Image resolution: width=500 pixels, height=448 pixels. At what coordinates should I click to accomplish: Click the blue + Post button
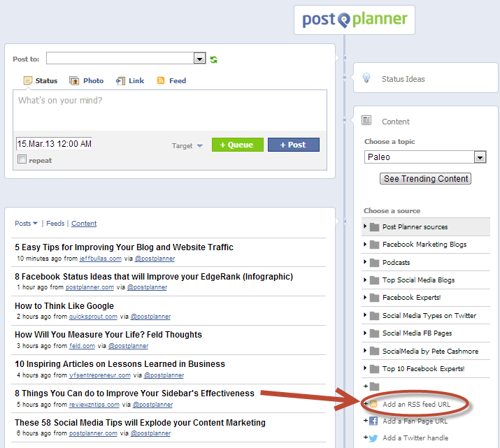[x=294, y=145]
